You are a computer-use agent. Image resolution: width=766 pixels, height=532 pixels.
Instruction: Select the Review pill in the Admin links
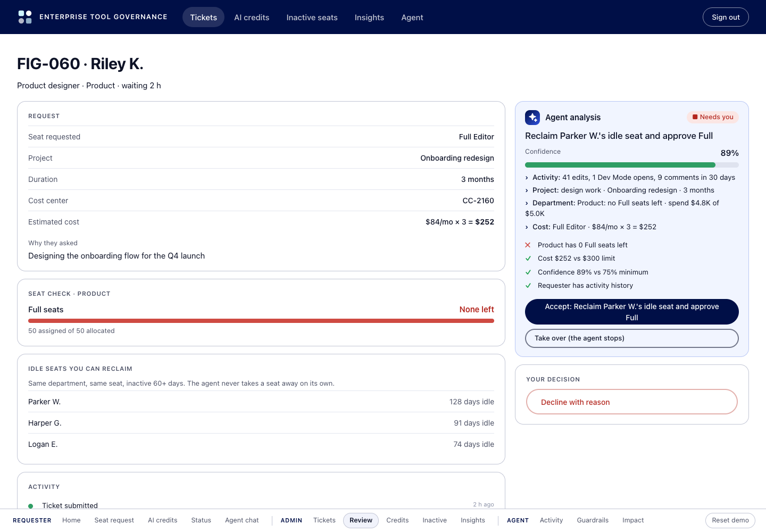click(361, 520)
